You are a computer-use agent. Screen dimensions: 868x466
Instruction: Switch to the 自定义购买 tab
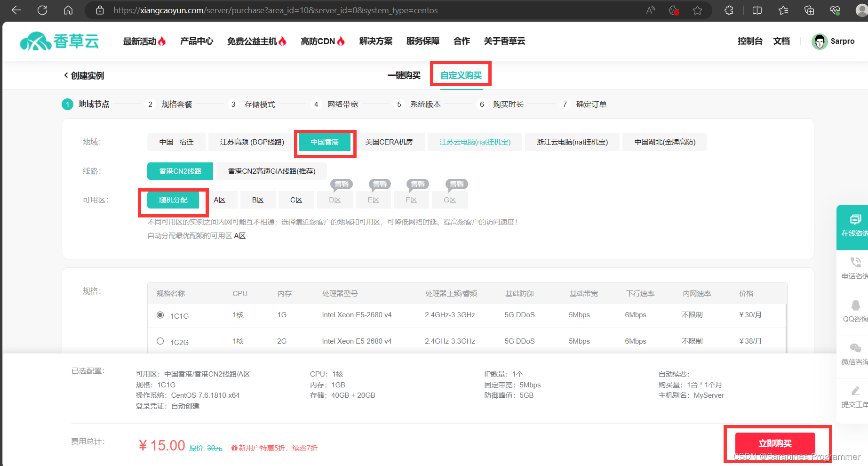point(461,75)
